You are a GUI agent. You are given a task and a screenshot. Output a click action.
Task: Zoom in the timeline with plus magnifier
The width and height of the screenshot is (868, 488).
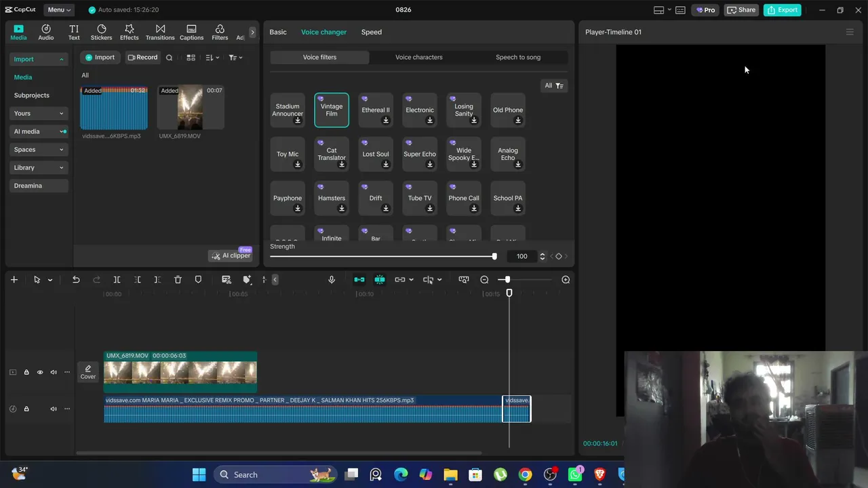566,279
